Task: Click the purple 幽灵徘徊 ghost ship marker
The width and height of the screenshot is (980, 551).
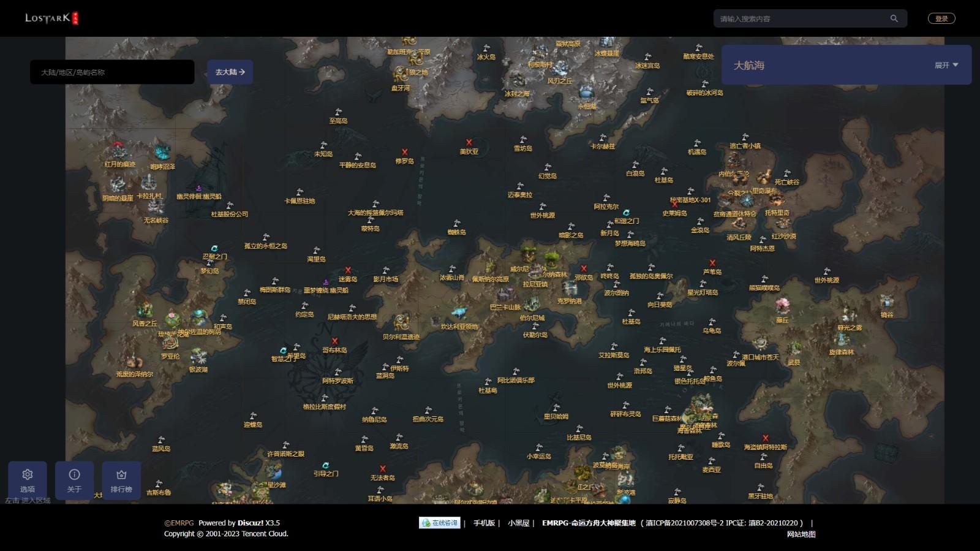Action: tap(198, 189)
